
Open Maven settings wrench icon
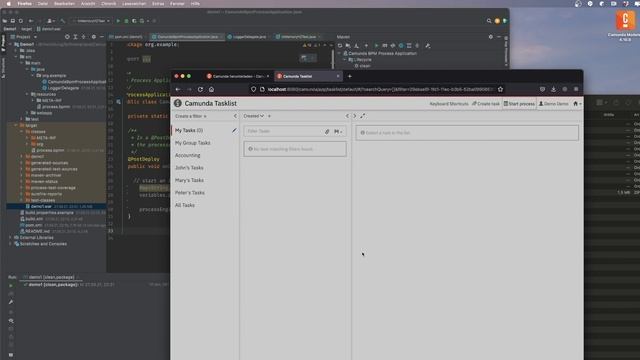(x=428, y=46)
